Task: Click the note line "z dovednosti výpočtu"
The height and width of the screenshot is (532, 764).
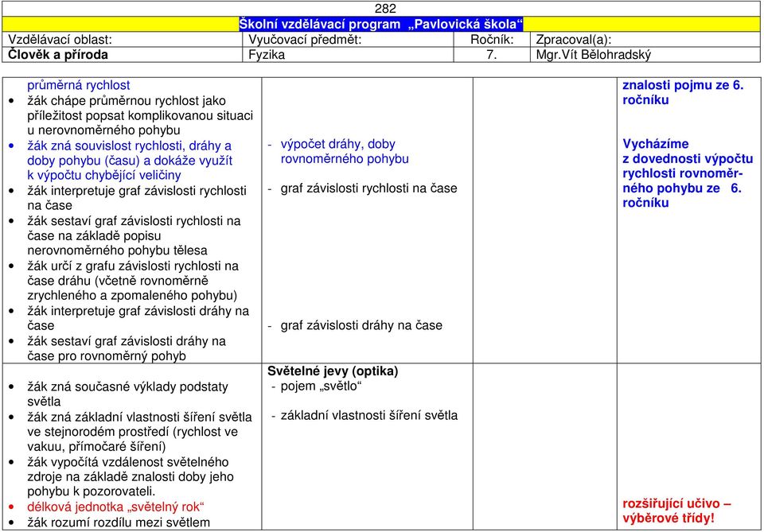Action: (x=688, y=159)
